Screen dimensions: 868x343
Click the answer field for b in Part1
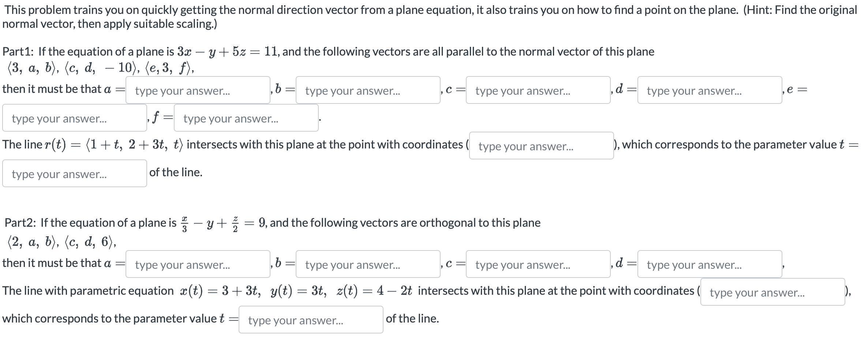coord(368,91)
